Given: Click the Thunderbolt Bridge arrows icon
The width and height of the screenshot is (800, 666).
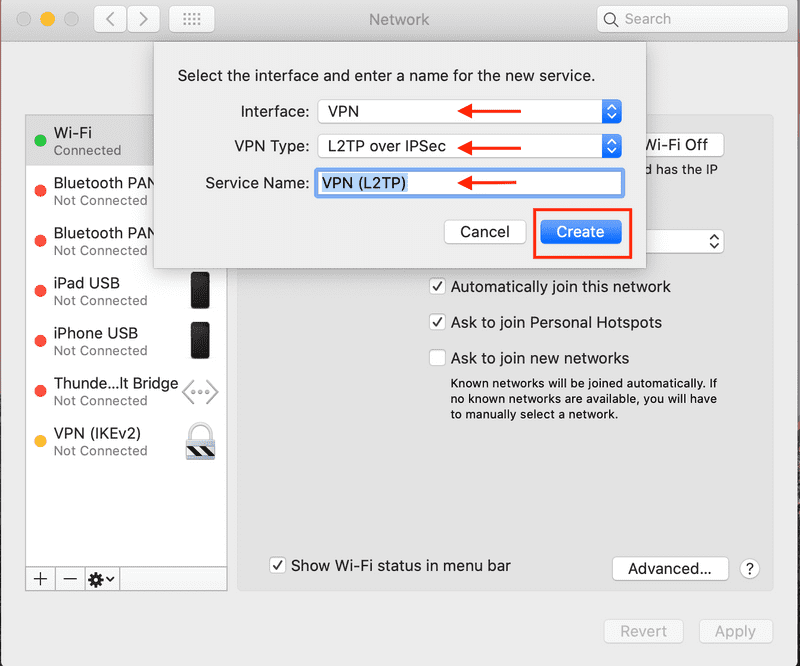Looking at the screenshot, I should [200, 392].
